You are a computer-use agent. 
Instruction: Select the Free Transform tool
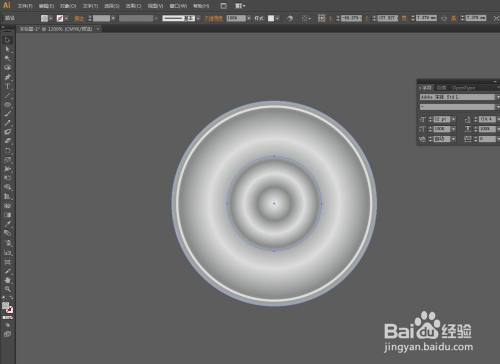click(x=7, y=178)
